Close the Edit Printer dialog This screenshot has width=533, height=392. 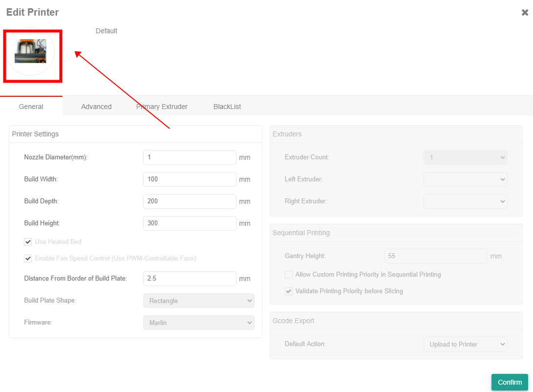525,13
